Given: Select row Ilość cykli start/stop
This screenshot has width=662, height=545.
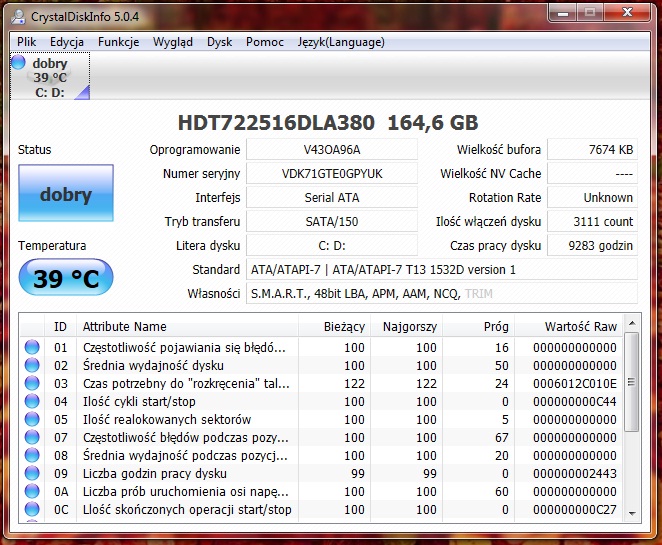Looking at the screenshot, I should (x=321, y=401).
